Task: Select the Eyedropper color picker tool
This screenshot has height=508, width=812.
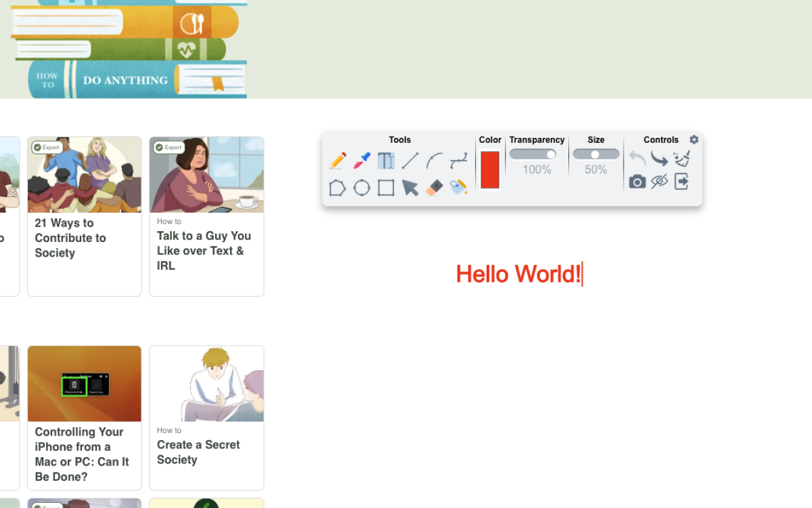Action: click(x=362, y=161)
